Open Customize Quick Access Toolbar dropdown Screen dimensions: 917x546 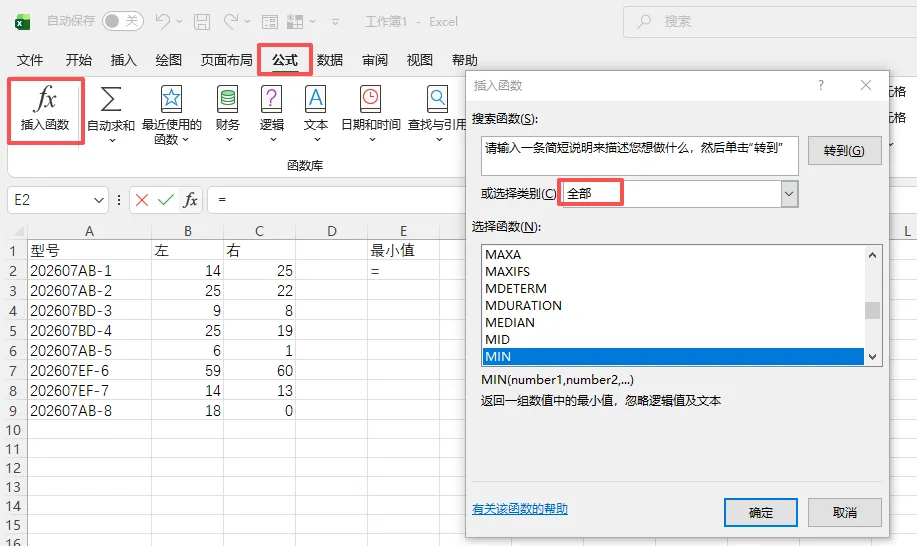[x=335, y=22]
